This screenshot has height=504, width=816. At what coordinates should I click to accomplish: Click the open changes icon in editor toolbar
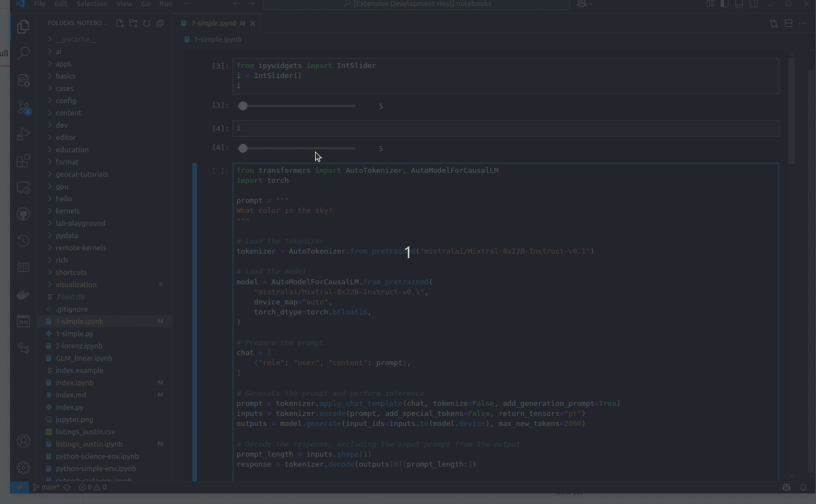tap(774, 23)
